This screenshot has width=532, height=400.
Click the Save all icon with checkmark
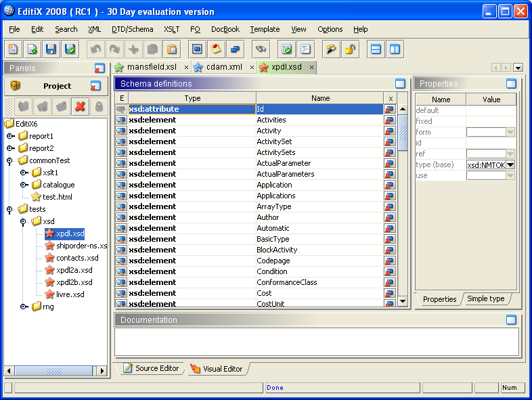[70, 49]
